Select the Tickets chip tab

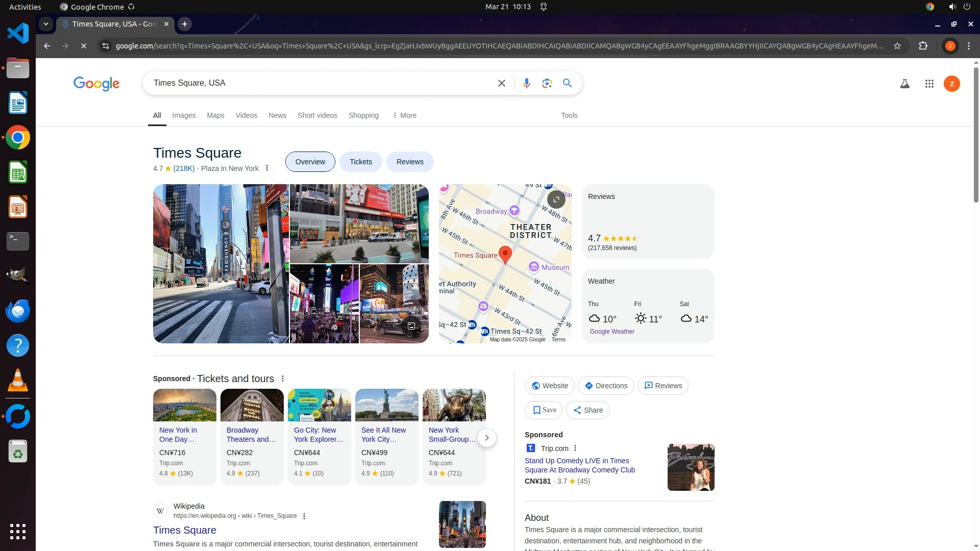pyautogui.click(x=360, y=162)
